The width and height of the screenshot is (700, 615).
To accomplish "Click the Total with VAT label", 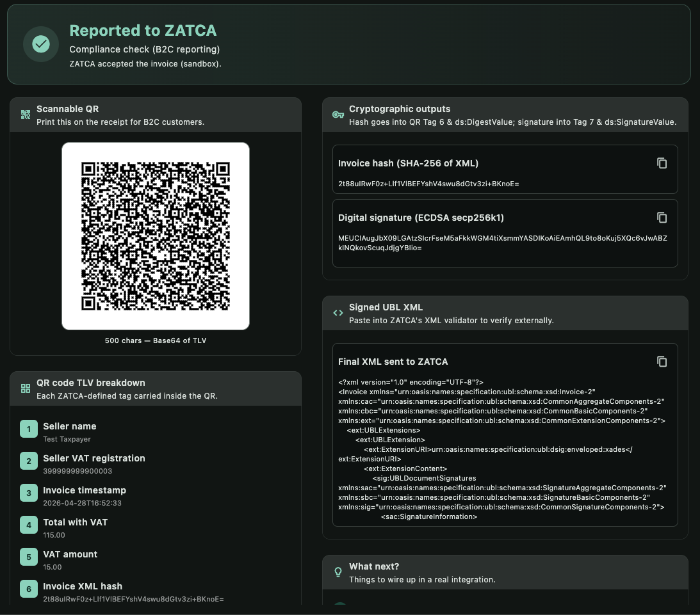I will click(x=76, y=522).
